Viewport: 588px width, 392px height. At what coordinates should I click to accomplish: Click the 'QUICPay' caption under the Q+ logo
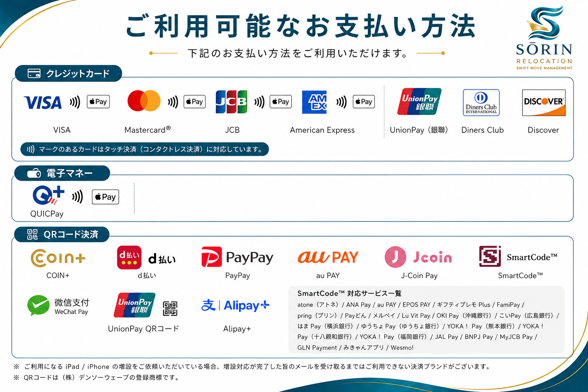tap(47, 214)
